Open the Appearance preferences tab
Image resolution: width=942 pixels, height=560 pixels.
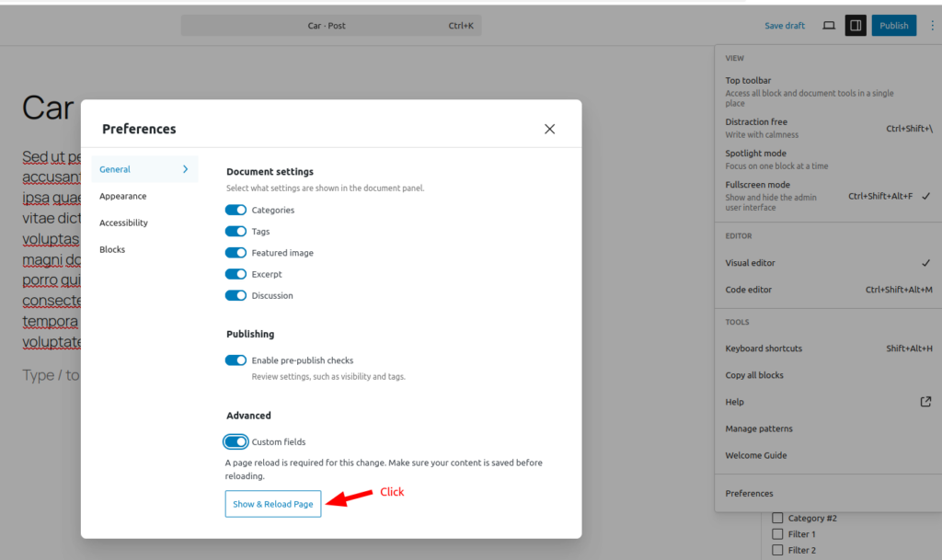click(123, 196)
